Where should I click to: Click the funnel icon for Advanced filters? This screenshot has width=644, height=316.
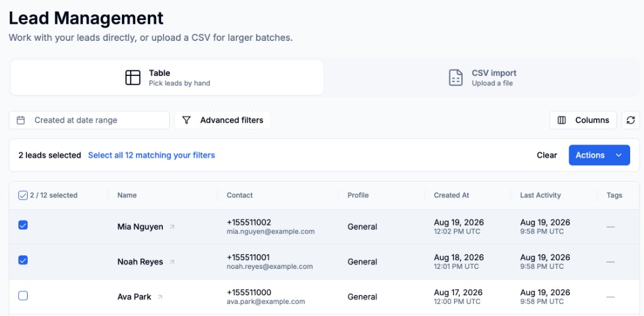pos(186,120)
